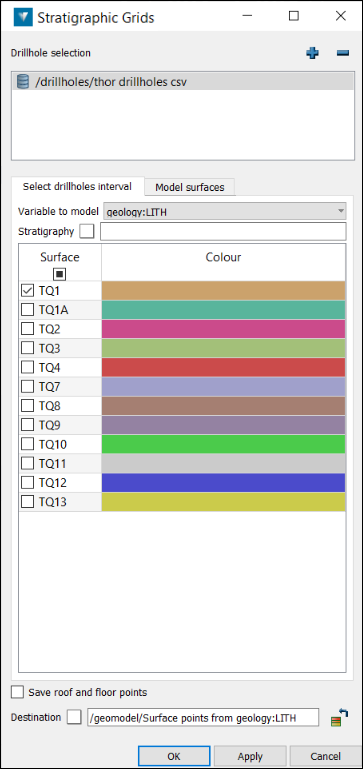The width and height of the screenshot is (363, 769).
Task: Minimize the Stratigraphic Grids window
Action: pyautogui.click(x=247, y=16)
